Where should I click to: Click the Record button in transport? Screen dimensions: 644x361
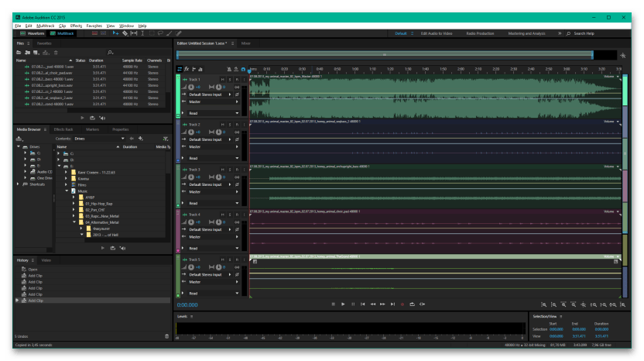(402, 304)
